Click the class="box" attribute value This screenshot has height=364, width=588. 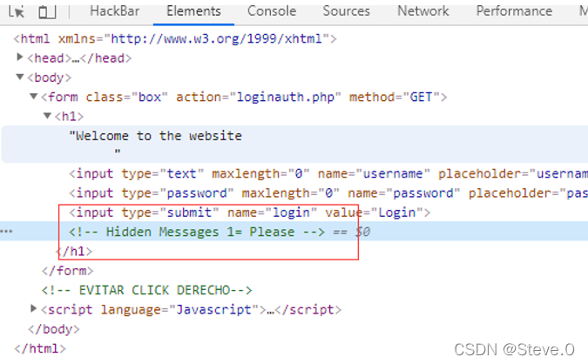click(x=150, y=97)
